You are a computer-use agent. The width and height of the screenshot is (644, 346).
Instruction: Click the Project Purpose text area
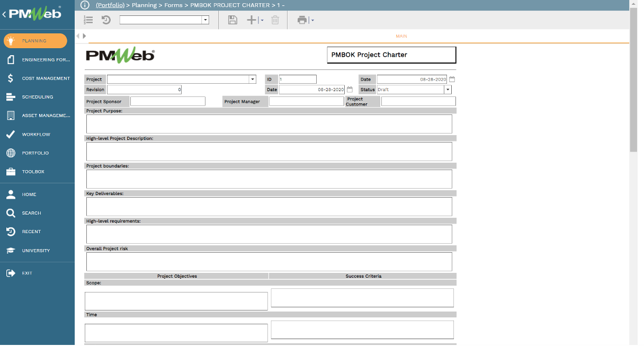point(269,124)
